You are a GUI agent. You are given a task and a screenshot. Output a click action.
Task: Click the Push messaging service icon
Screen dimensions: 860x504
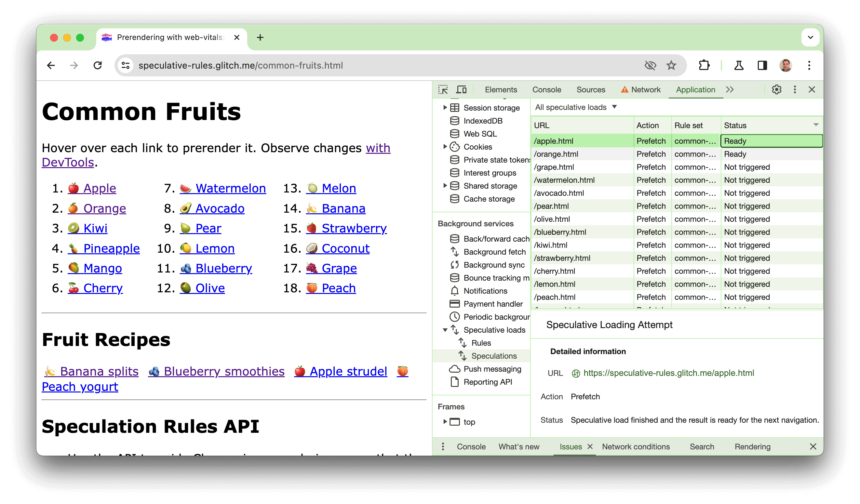pyautogui.click(x=454, y=369)
